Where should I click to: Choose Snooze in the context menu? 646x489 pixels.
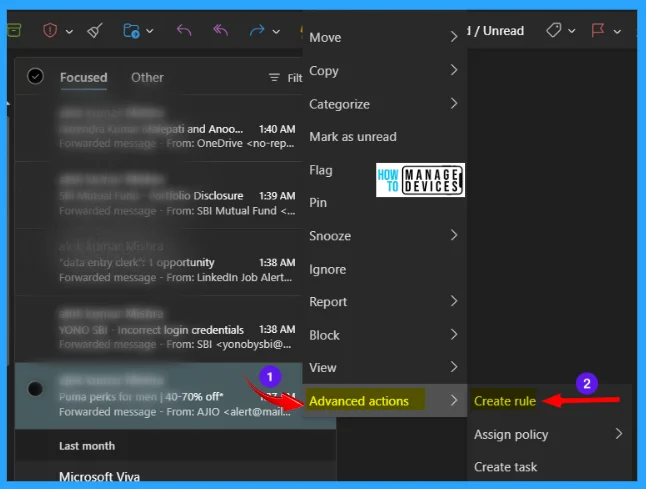pos(385,236)
